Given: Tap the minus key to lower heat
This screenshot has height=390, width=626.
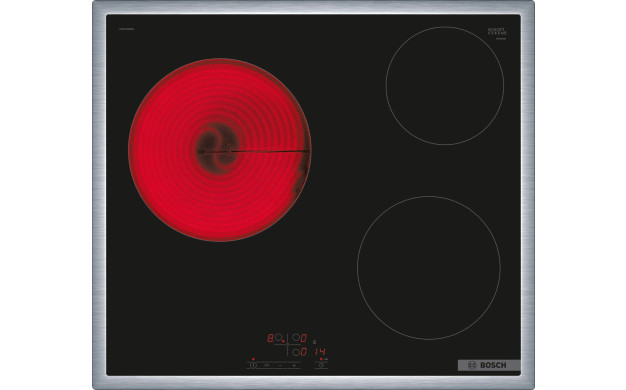Looking at the screenshot, I should [x=280, y=365].
